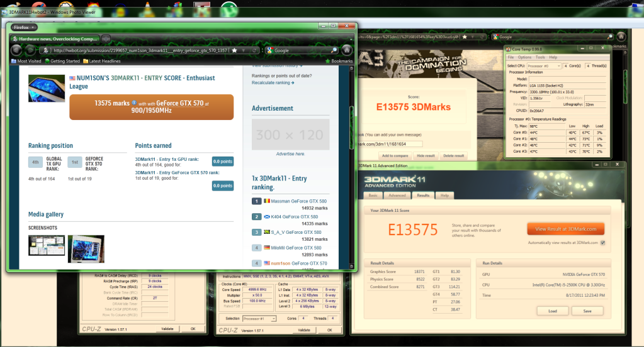Open Core Temp Help menu

point(553,57)
